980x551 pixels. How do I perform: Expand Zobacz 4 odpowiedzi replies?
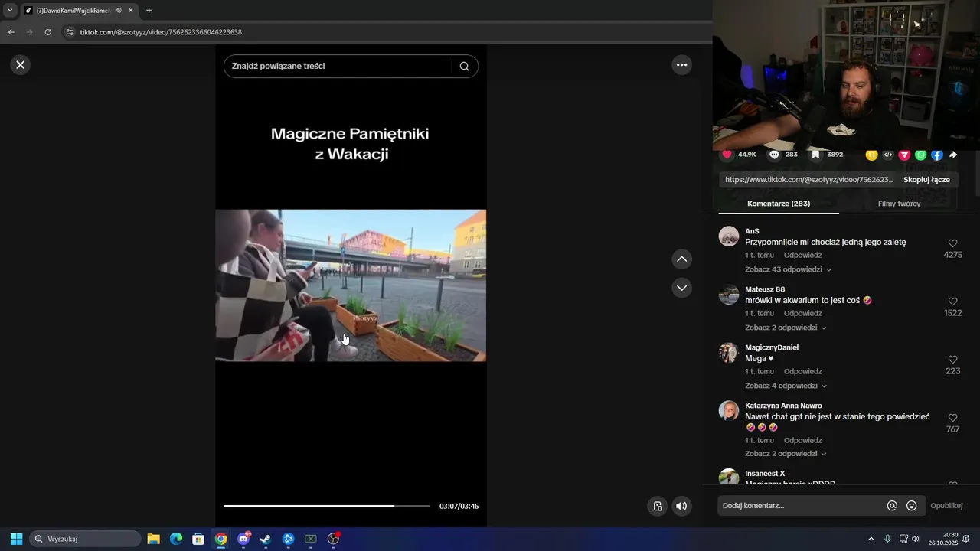786,386
